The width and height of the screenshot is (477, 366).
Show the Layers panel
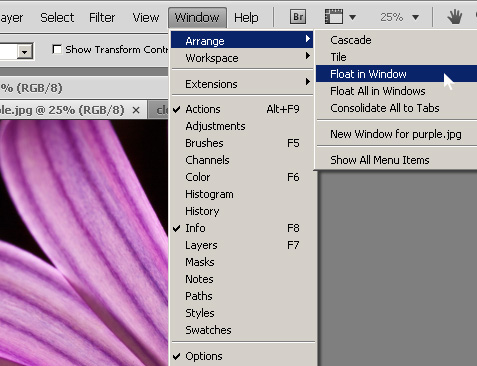[242, 245]
